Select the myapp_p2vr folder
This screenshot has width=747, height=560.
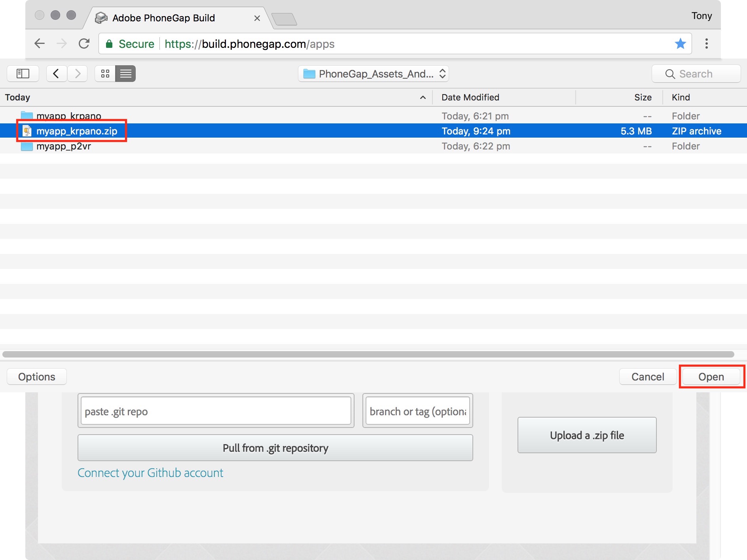point(373,146)
